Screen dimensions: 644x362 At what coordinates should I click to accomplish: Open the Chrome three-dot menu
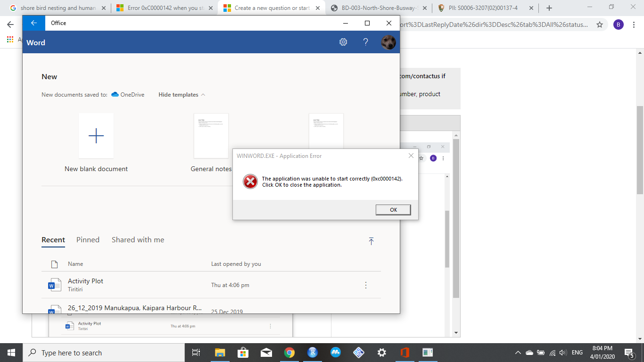(x=635, y=25)
